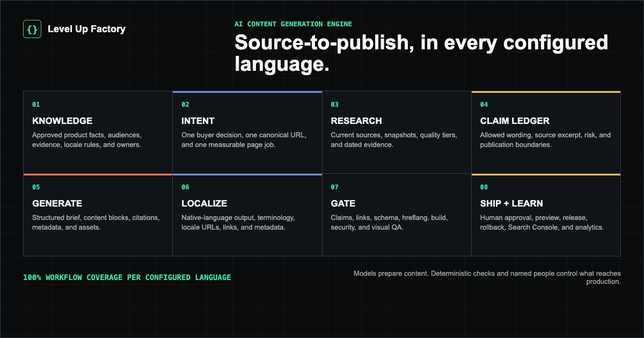The width and height of the screenshot is (644, 338).
Task: Select the LOCALIZE card title
Action: click(204, 203)
